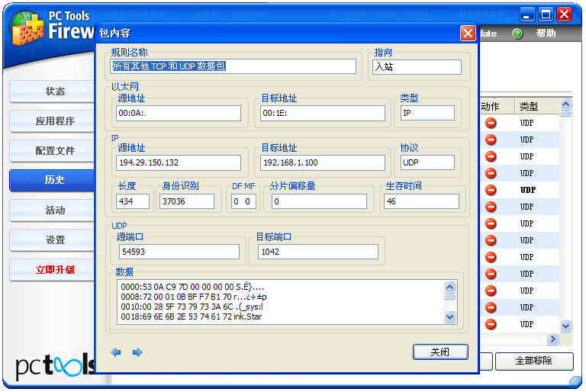Open the 状态 sidebar tab
Viewport: 586px width, 392px height.
click(x=55, y=92)
